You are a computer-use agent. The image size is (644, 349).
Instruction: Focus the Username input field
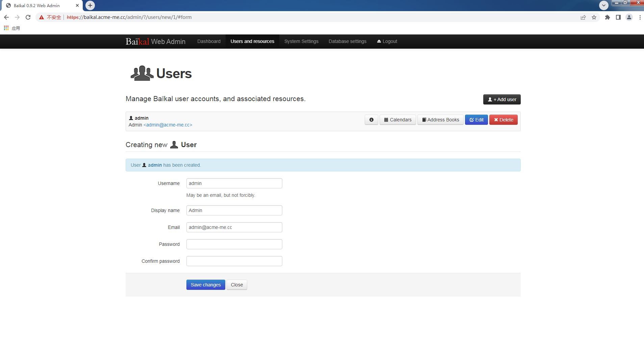pos(234,183)
